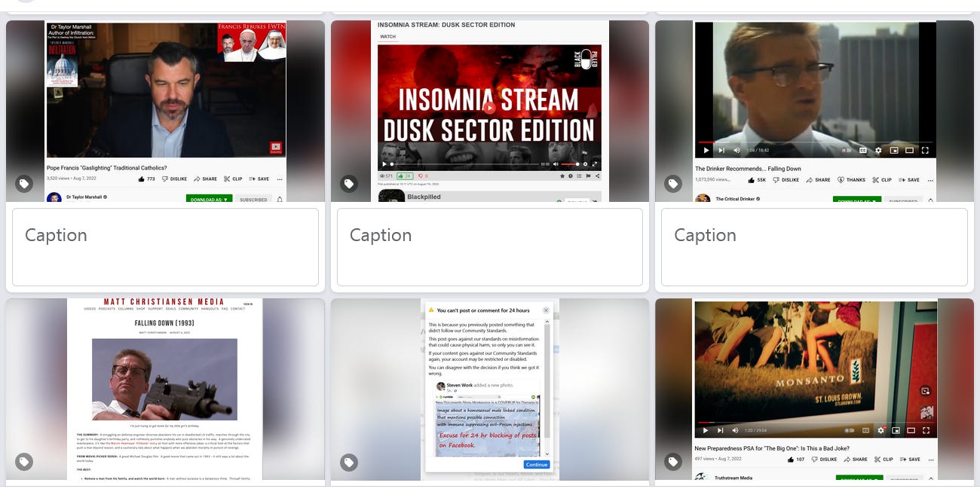The width and height of the screenshot is (980, 495).
Task: Click Steven Work name in Facebook dialog
Action: coord(461,385)
